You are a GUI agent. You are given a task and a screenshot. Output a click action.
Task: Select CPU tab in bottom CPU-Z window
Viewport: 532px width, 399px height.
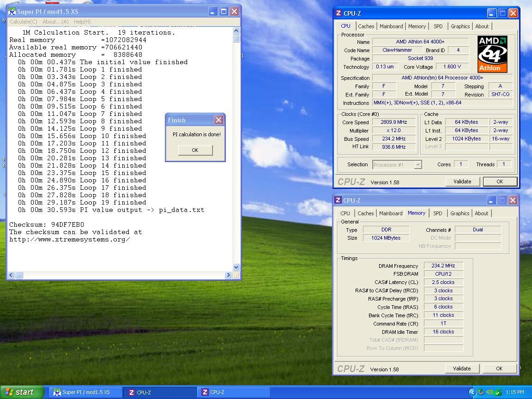pos(345,213)
